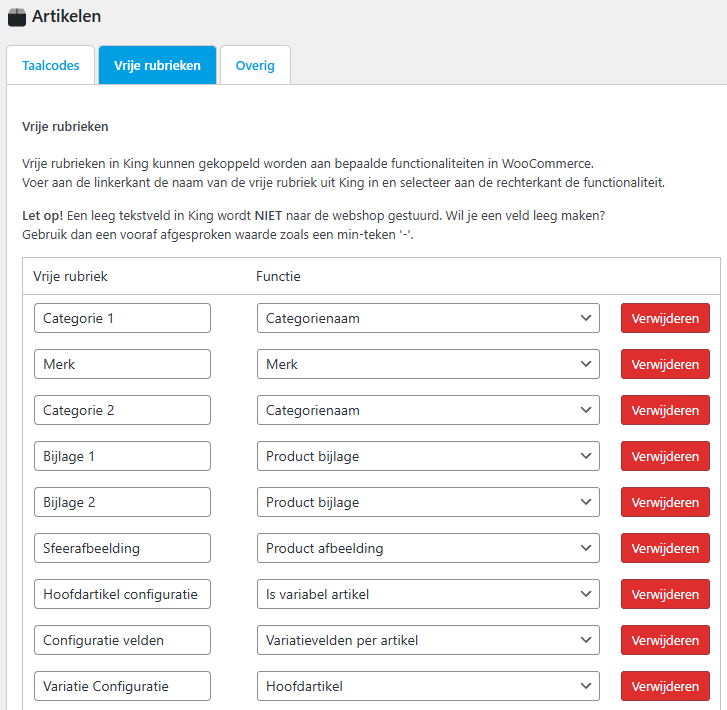Screen dimensions: 727x710
Task: Focus the Hoofdartikel configuratie text field
Action: tap(122, 594)
